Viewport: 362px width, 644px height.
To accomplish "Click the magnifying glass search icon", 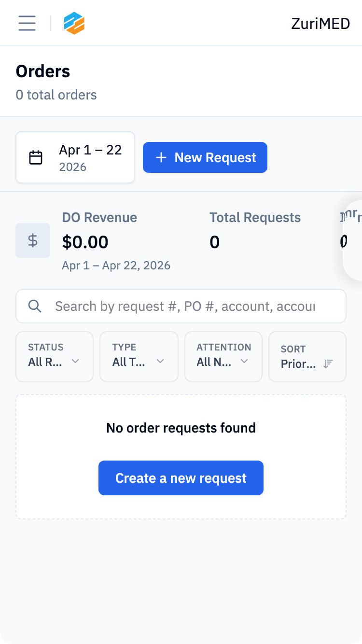I will coord(35,306).
